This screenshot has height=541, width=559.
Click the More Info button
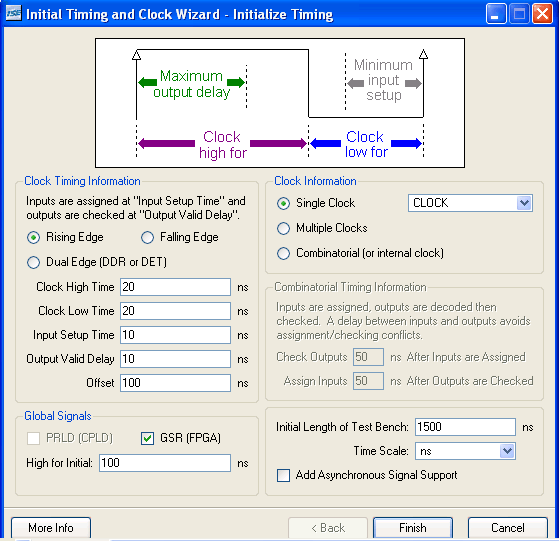coord(51,528)
